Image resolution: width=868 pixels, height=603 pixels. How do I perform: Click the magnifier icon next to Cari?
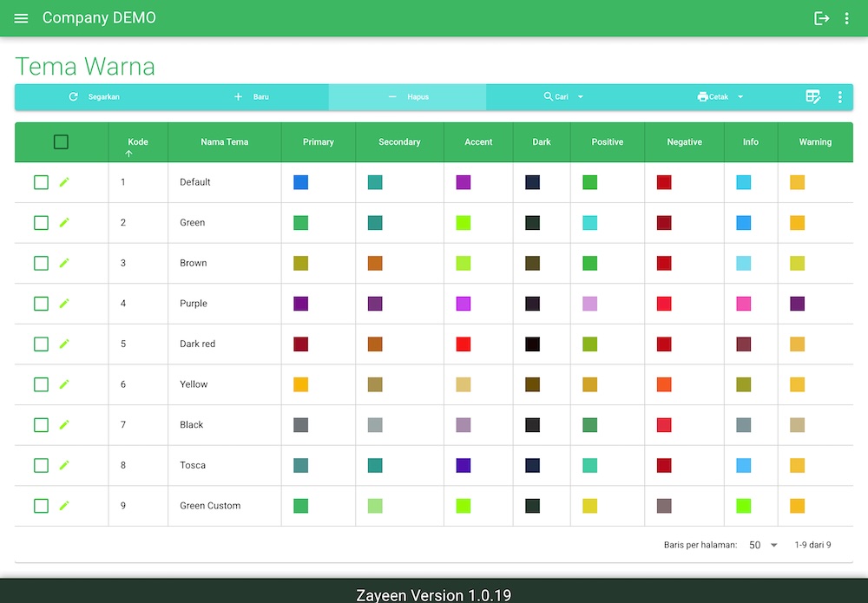[547, 96]
